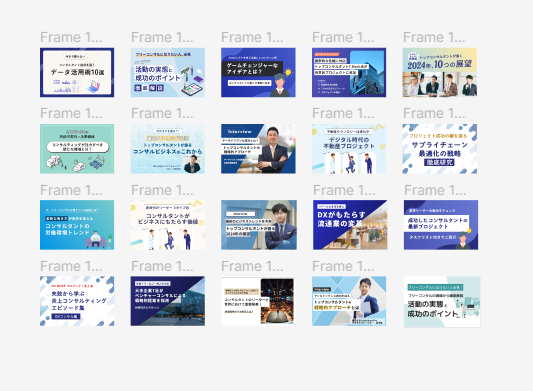This screenshot has width=533, height=391.
Task: Select the サプライチェーン最適化の戦略 thumbnail
Action: [x=440, y=149]
